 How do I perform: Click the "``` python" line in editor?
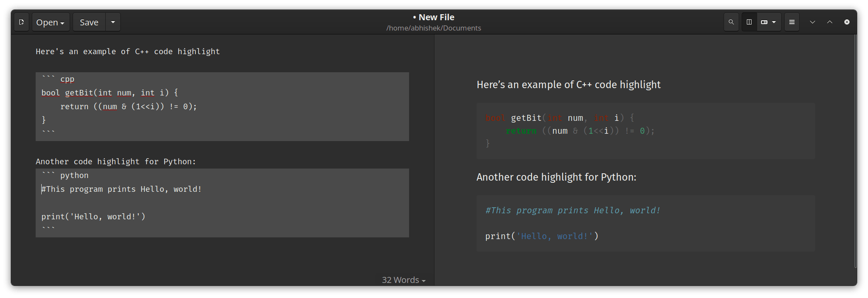(65, 175)
